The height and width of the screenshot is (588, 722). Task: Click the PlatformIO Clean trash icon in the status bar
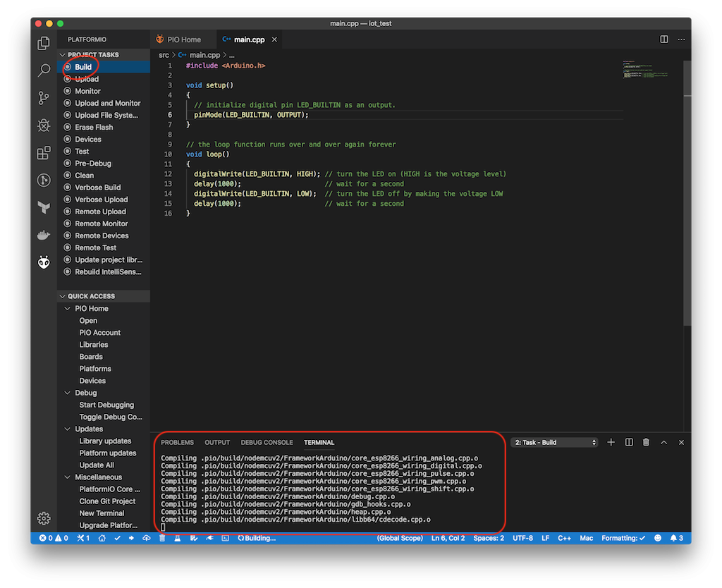[x=162, y=538]
